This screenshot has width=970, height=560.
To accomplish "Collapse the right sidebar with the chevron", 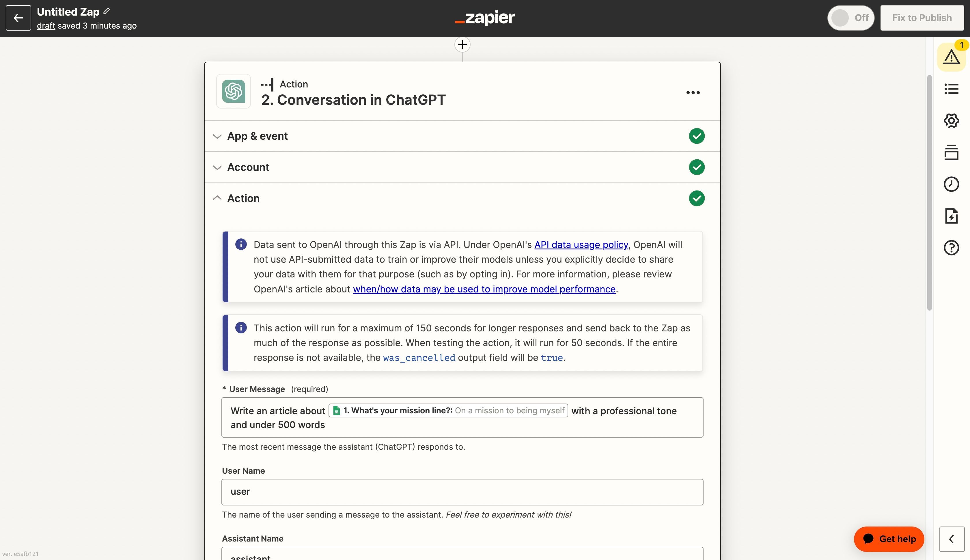I will (x=952, y=539).
